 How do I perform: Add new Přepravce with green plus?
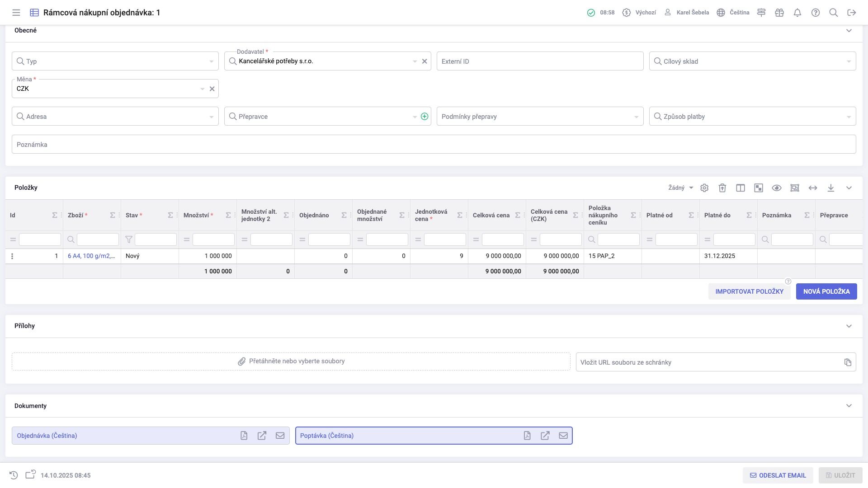(425, 117)
